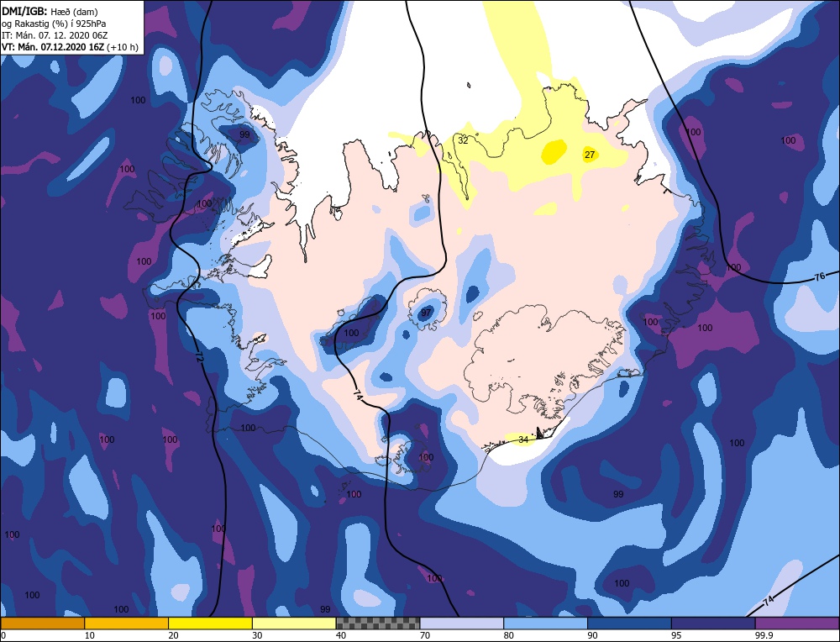Screen dimensions: 840x642
Task: Click the humidity value 32 on the map
Action: [463, 140]
